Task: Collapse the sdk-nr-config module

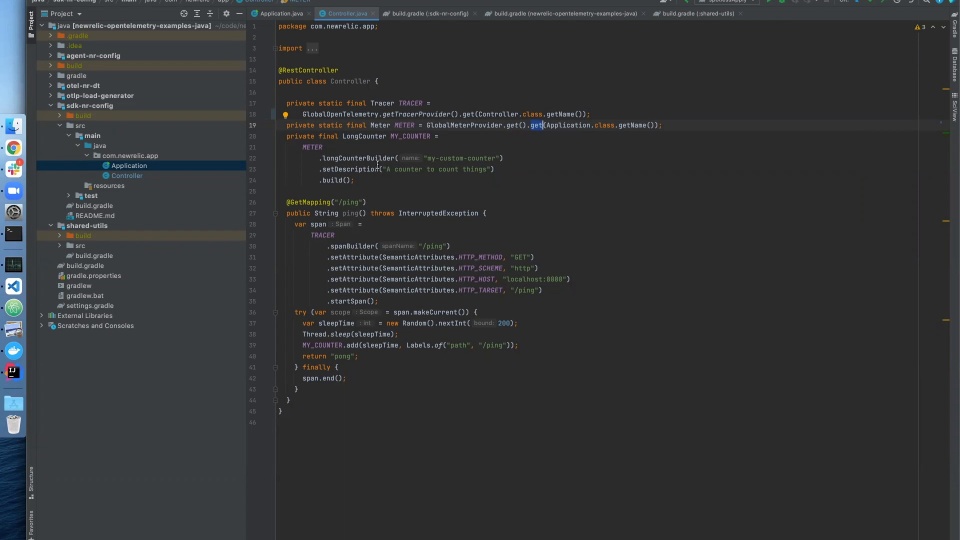Action: click(51, 106)
